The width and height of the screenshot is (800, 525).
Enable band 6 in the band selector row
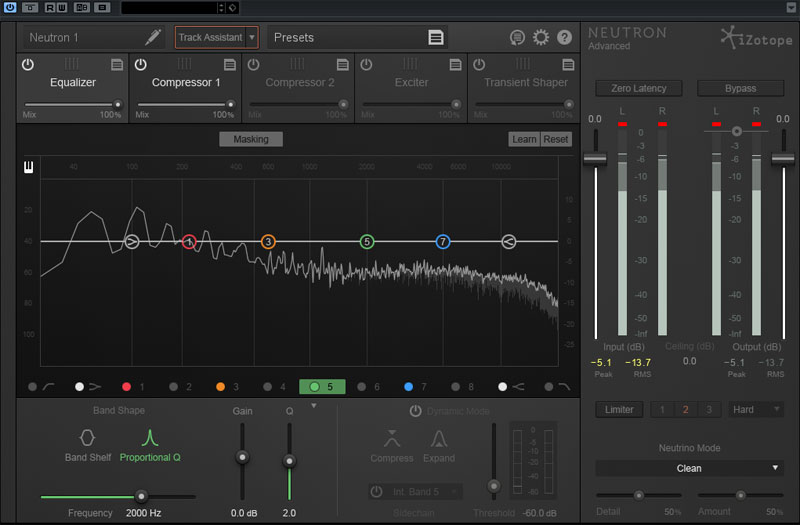361,387
